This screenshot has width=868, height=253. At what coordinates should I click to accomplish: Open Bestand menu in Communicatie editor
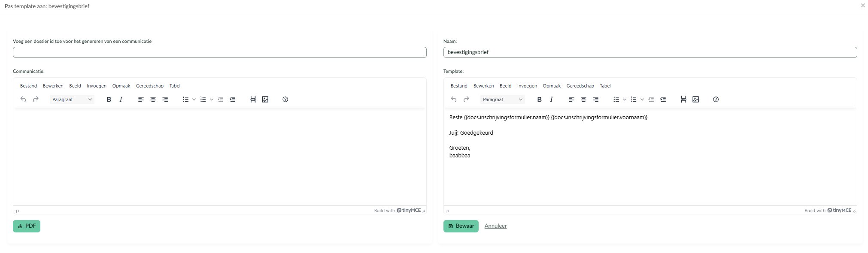[x=28, y=86]
